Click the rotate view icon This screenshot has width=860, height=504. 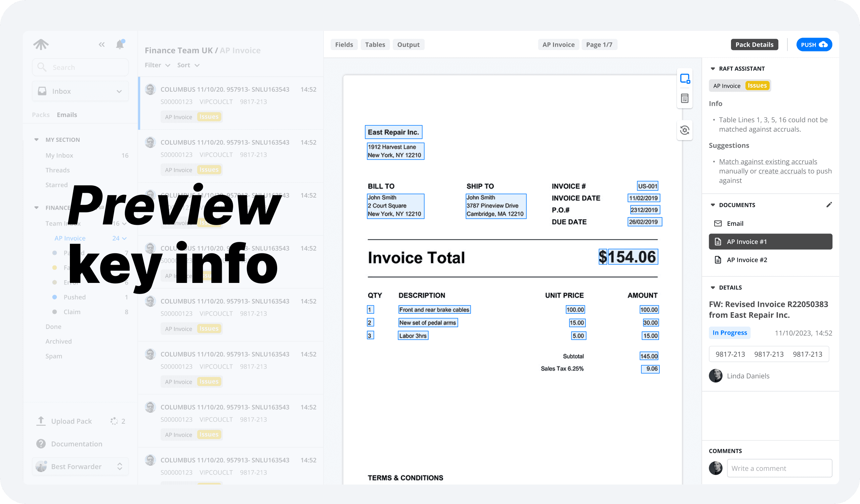pyautogui.click(x=685, y=130)
